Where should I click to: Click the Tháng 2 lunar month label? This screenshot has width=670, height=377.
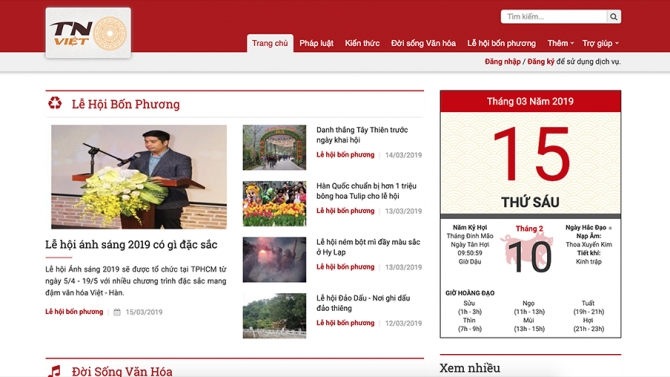point(529,229)
